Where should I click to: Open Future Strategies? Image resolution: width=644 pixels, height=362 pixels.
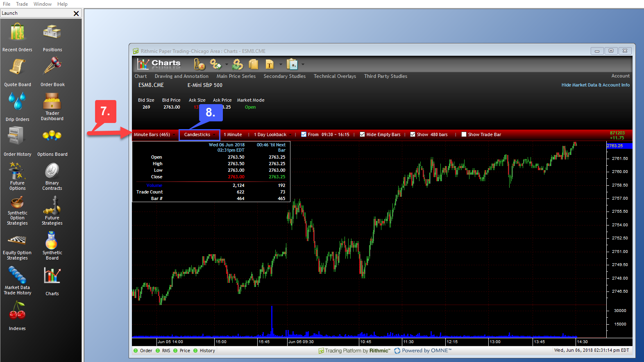(x=52, y=211)
